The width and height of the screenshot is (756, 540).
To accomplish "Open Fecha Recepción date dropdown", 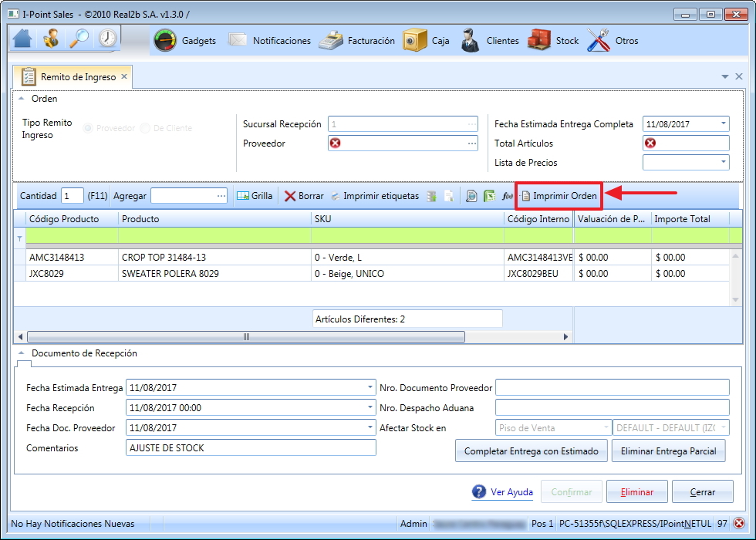I will coord(370,407).
